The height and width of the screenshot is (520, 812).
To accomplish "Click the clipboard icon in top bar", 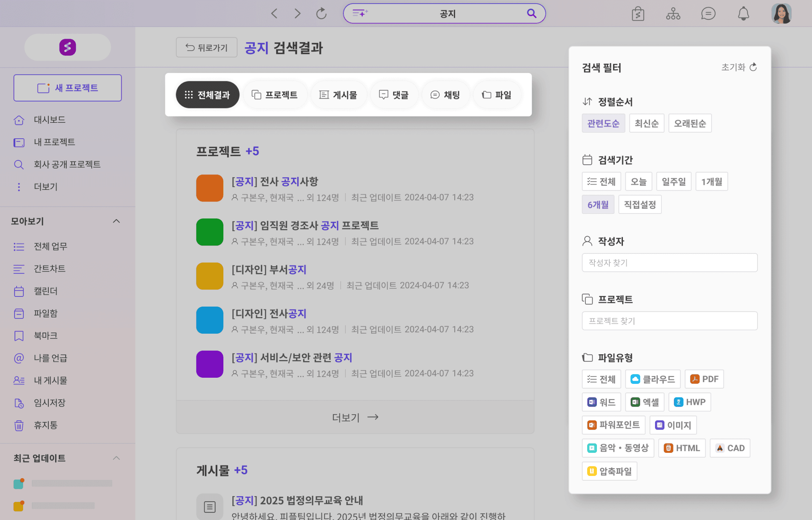I will [x=638, y=14].
